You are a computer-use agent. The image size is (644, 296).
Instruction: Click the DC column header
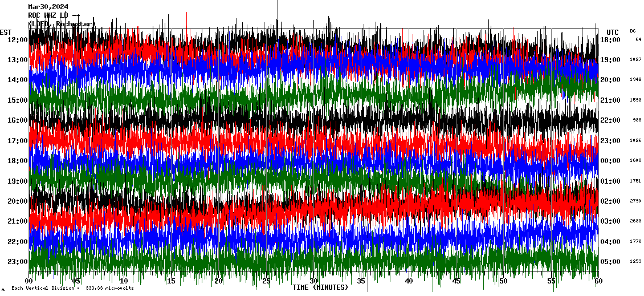[x=633, y=31]
